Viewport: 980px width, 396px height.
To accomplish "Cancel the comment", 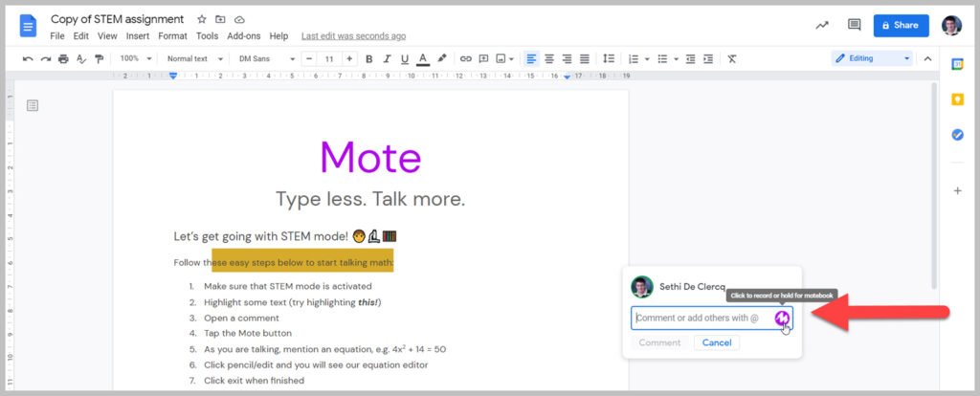I will tap(717, 342).
